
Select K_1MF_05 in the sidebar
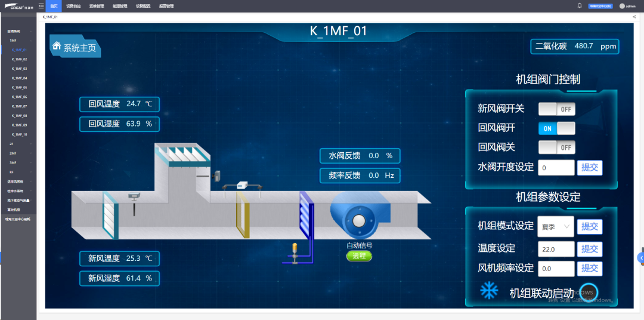click(19, 87)
